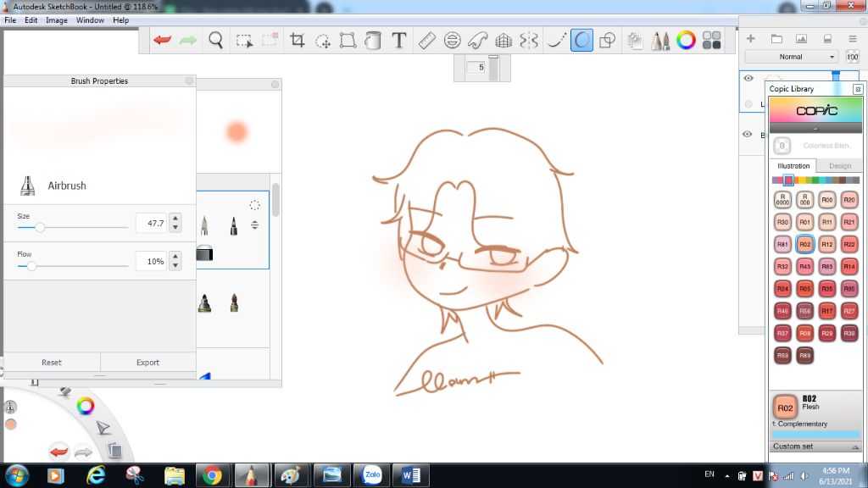Select the Zoom magnifier tool
This screenshot has height=488, width=868.
pos(216,40)
